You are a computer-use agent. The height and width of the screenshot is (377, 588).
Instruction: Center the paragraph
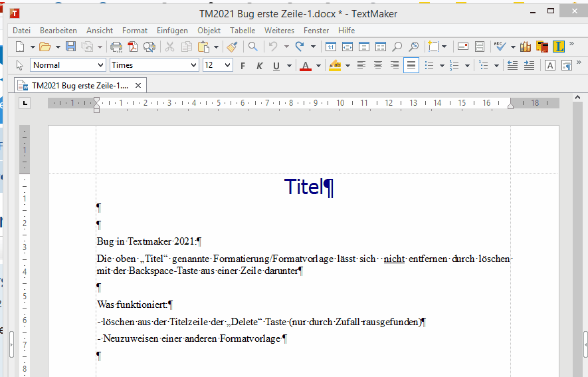pyautogui.click(x=378, y=65)
